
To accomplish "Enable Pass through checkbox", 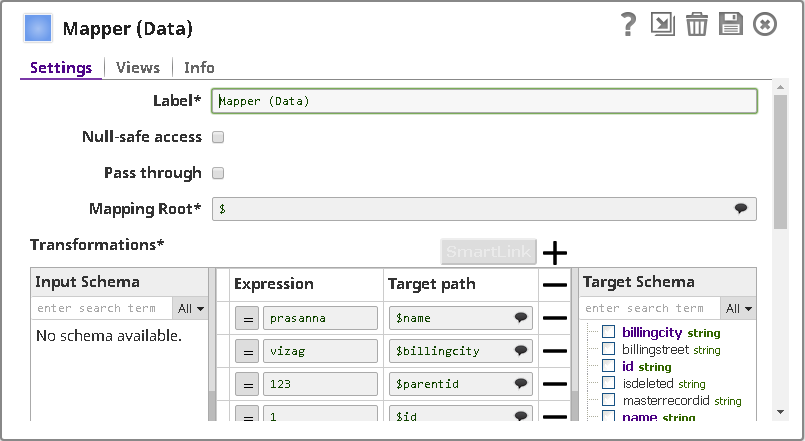I will (218, 173).
